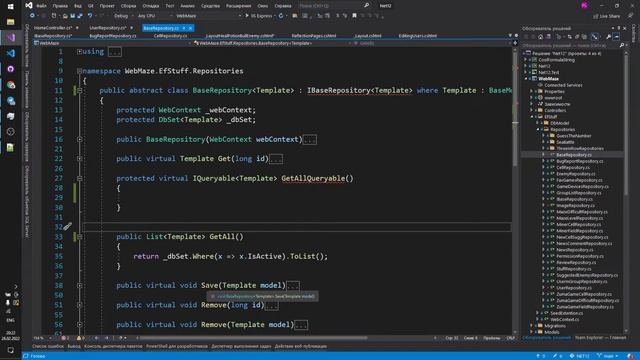Click the Chrome taskbar icon
Image resolution: width=640 pixels, height=360 pixels.
11,85
